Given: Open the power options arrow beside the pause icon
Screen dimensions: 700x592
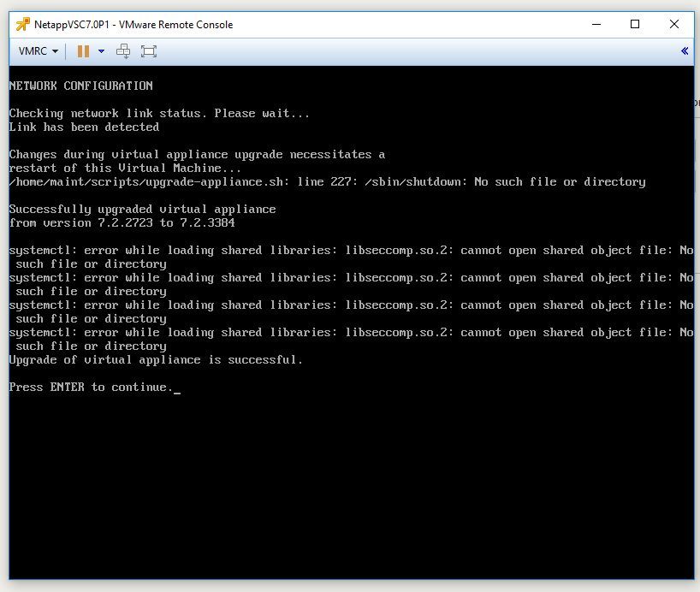Looking at the screenshot, I should coord(101,51).
